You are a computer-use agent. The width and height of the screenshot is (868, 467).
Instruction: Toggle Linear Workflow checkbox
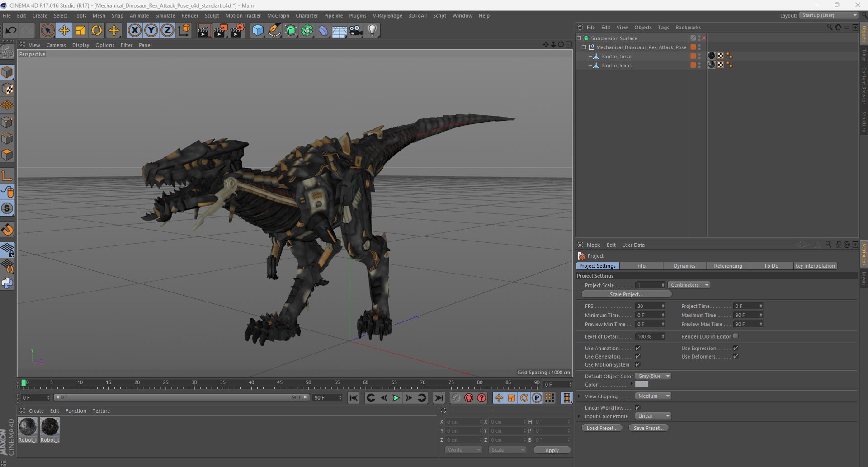coord(637,407)
